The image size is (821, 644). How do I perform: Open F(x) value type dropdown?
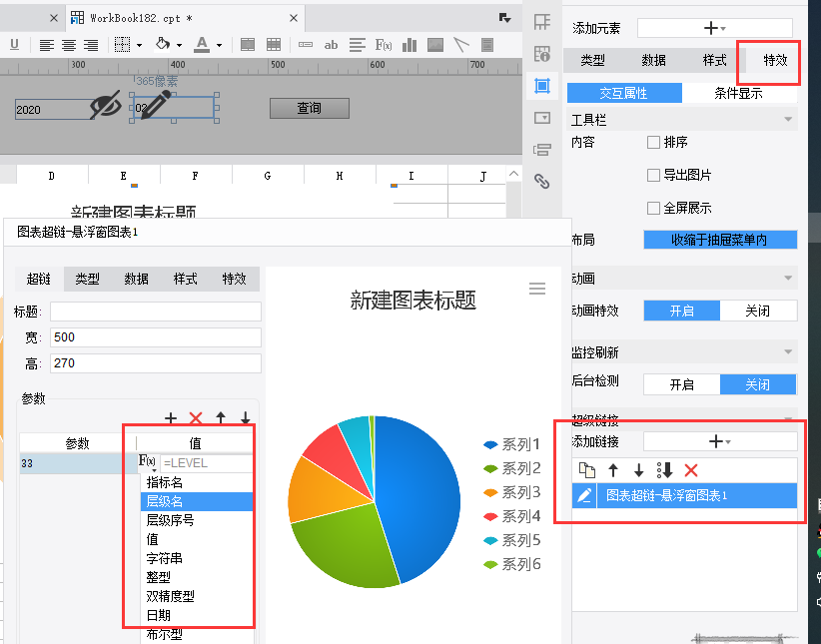[x=148, y=462]
